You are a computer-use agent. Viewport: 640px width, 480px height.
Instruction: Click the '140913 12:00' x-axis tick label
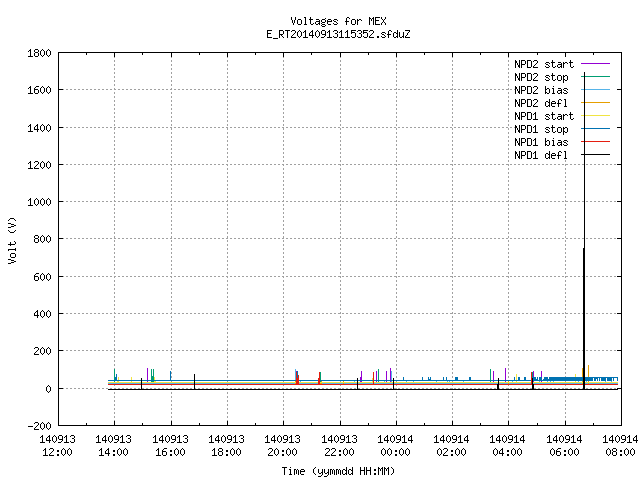(x=58, y=446)
